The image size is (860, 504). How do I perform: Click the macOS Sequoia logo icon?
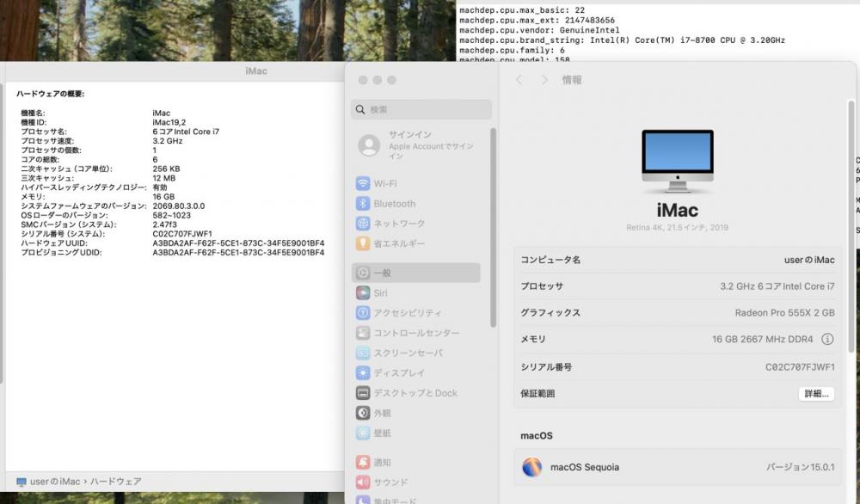(x=532, y=467)
